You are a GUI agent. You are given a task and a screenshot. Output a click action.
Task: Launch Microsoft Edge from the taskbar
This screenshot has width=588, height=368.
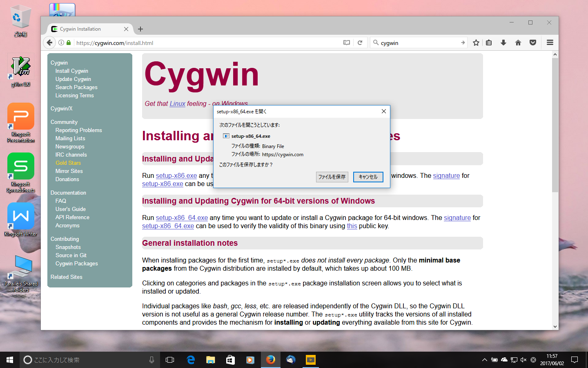click(x=191, y=360)
